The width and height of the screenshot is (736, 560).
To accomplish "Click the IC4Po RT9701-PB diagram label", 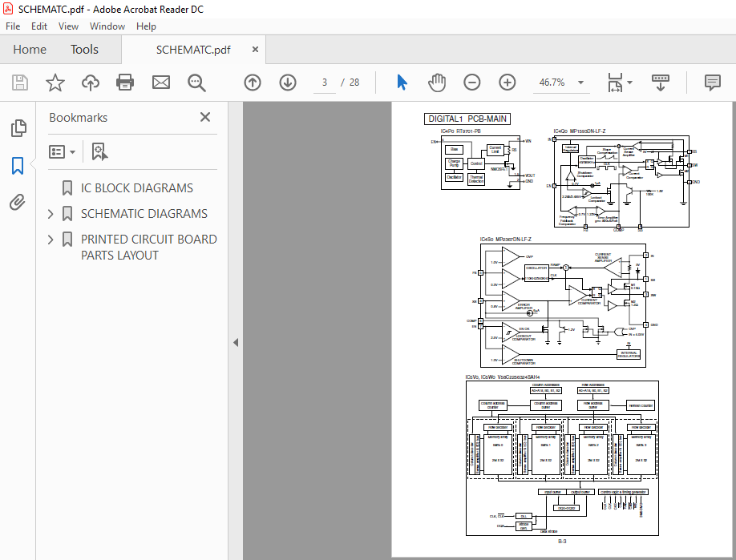I will [x=460, y=131].
